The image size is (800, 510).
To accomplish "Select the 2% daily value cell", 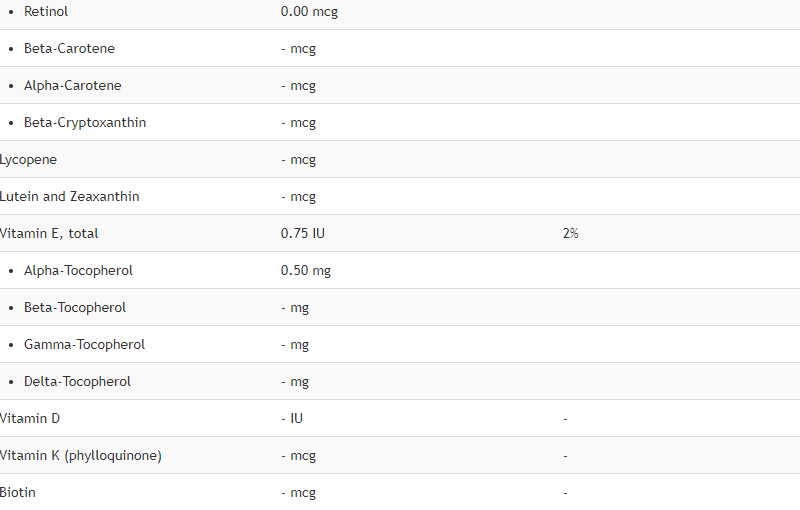I will coord(570,234).
